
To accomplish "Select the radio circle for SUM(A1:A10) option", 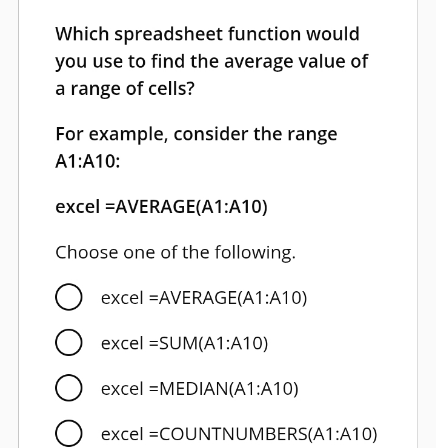I will [68, 343].
